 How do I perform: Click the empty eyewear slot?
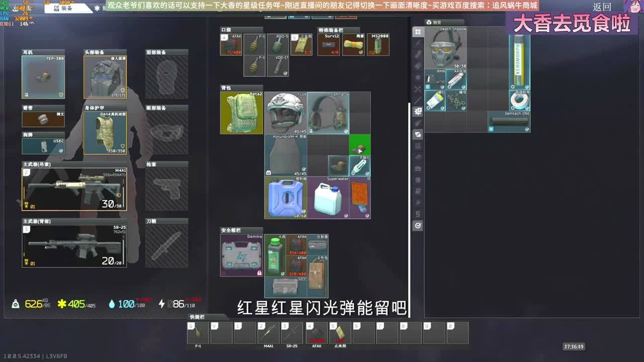(x=167, y=133)
